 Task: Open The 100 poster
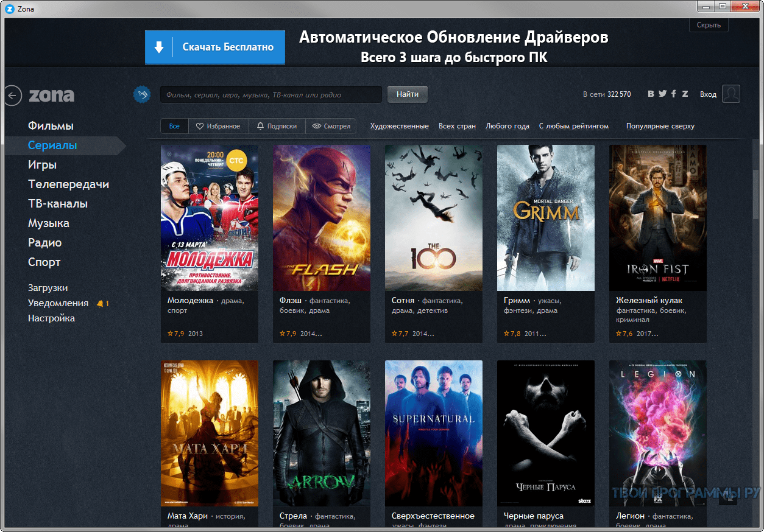(434, 218)
